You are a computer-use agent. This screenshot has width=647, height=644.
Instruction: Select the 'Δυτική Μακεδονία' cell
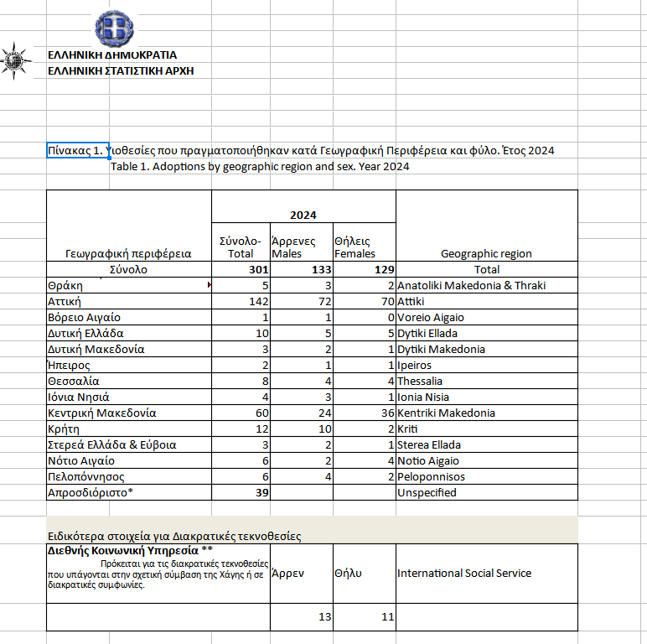[x=129, y=349]
